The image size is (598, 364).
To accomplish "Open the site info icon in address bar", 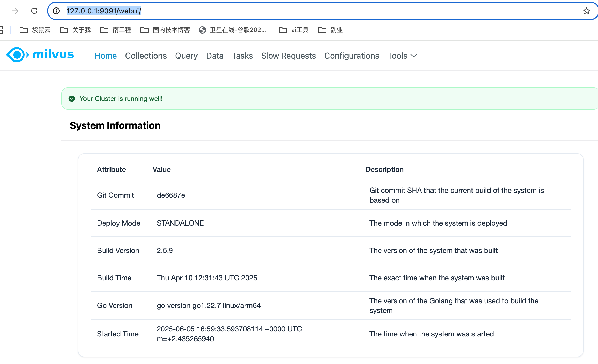I will tap(56, 11).
